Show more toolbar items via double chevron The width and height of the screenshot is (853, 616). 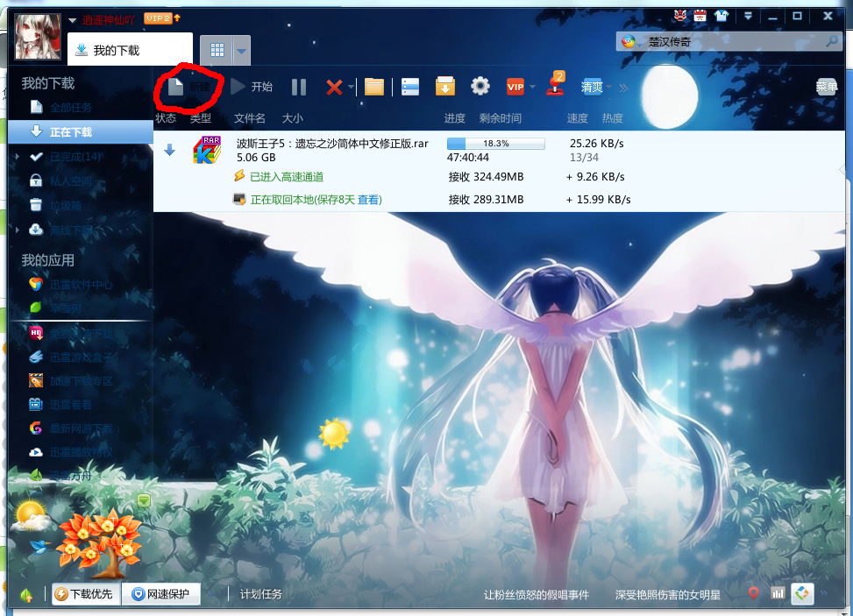623,87
